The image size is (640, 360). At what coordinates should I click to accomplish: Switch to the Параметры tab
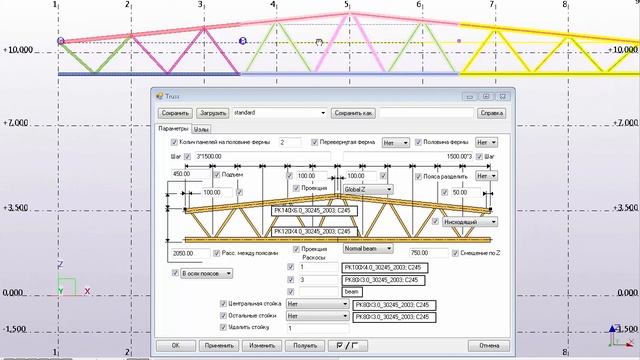click(x=173, y=129)
